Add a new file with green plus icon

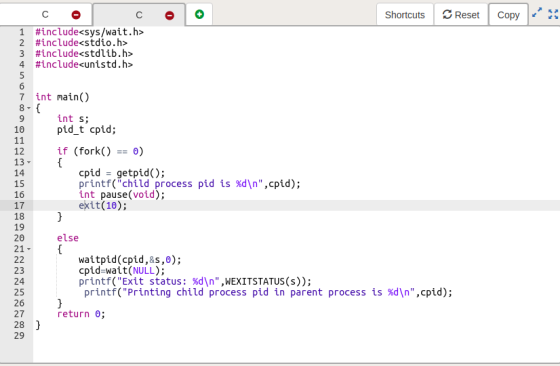click(199, 14)
